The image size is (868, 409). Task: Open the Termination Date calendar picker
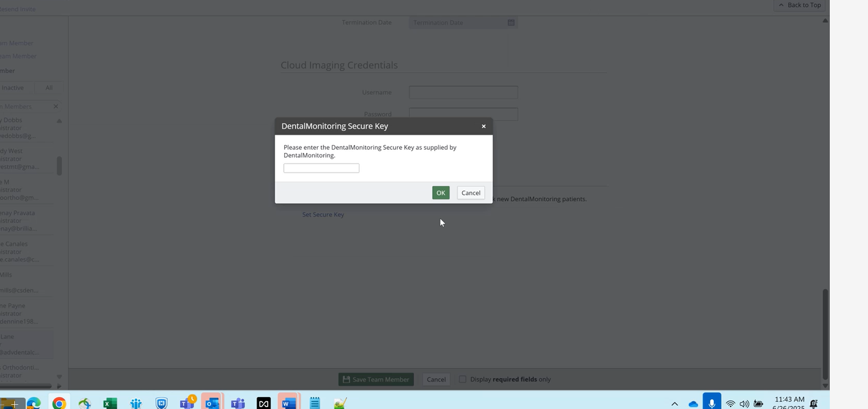coord(511,23)
